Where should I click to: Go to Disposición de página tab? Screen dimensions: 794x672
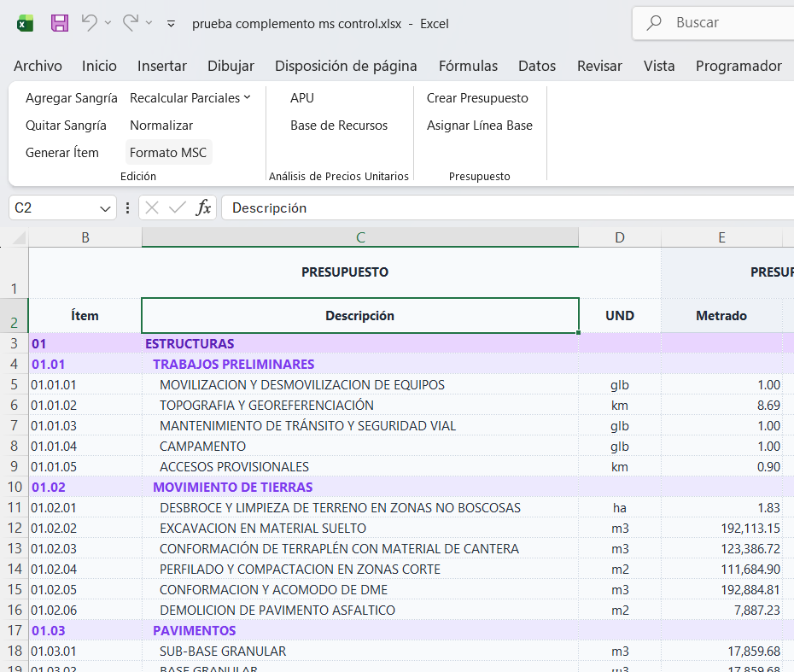[x=346, y=66]
